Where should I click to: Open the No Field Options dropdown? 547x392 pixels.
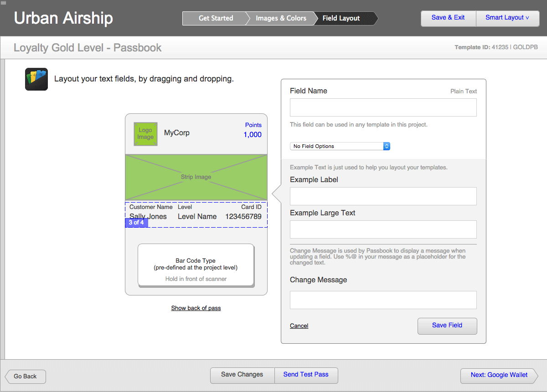point(340,146)
